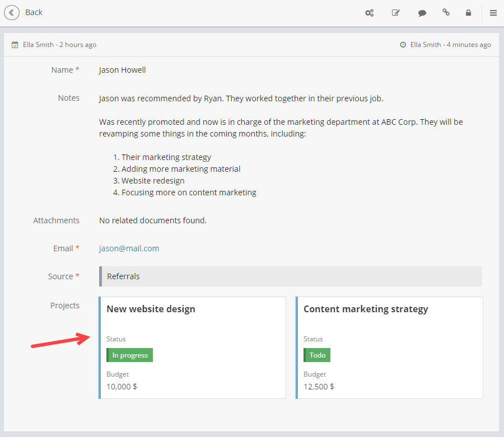Click the Jason Howell name value
The width and height of the screenshot is (504, 437).
tap(122, 70)
